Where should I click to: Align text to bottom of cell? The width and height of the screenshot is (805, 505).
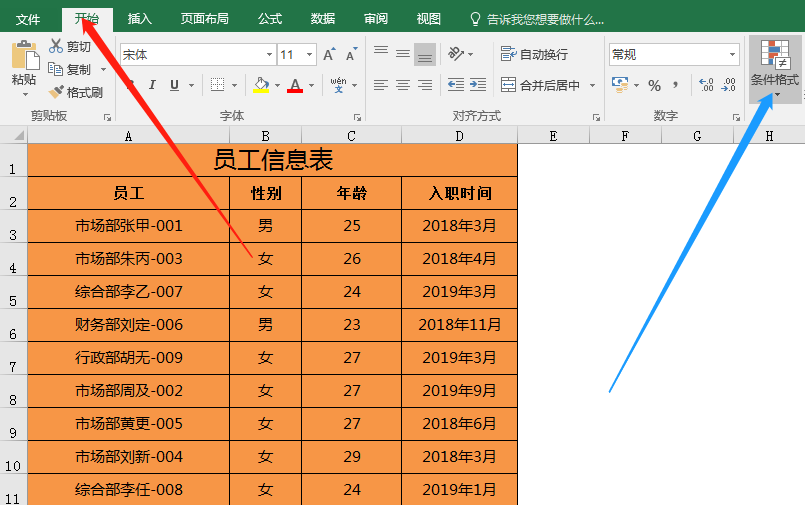(425, 54)
